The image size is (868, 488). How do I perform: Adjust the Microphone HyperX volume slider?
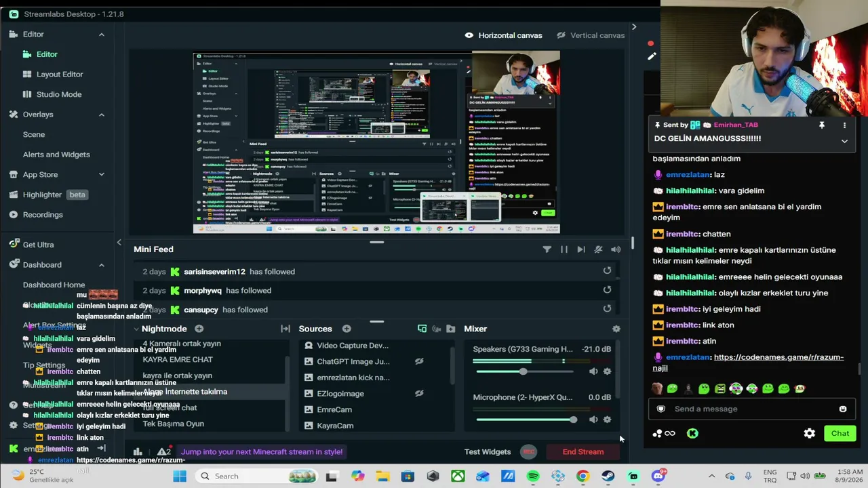point(525,420)
